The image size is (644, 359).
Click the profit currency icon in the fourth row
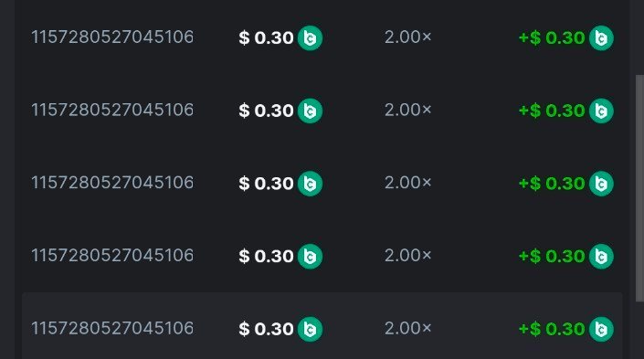pos(601,257)
